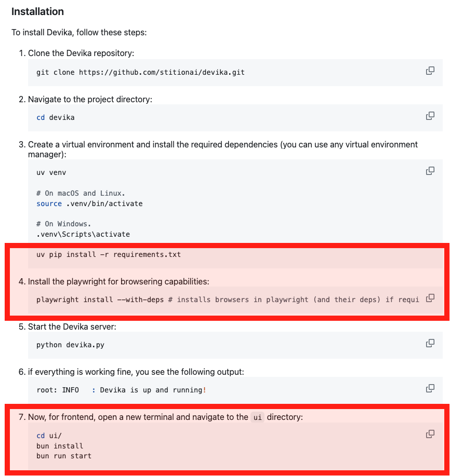Screen dimensions: 450x476
Task: Click the inline 'ui' code label
Action: pos(257,417)
